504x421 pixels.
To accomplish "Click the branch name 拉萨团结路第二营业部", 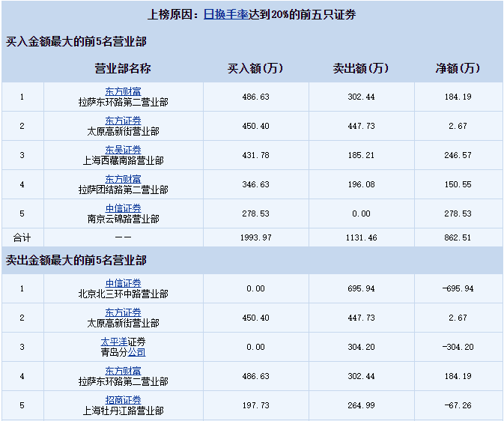I will (123, 190).
